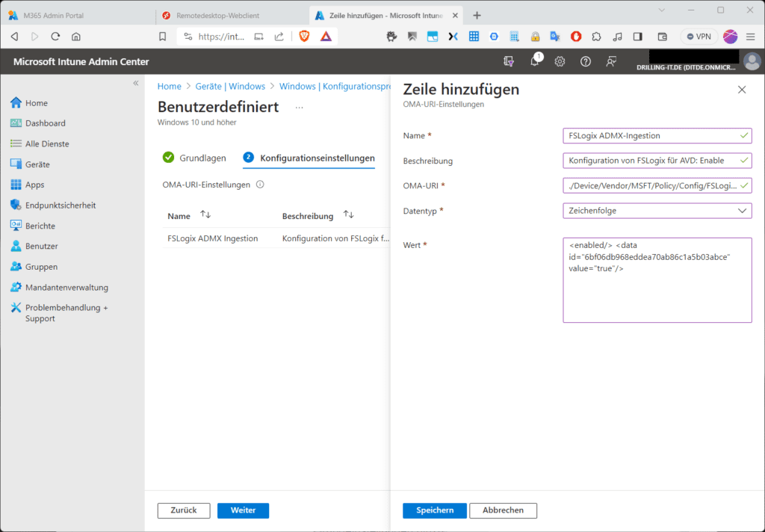Open more options ellipsis beside Benutzerdefiniert

point(299,107)
